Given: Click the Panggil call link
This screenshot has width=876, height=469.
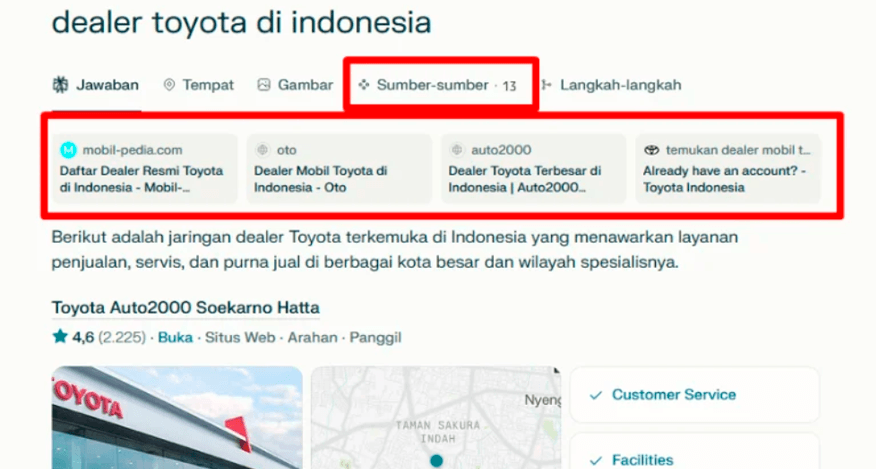Looking at the screenshot, I should coord(375,338).
